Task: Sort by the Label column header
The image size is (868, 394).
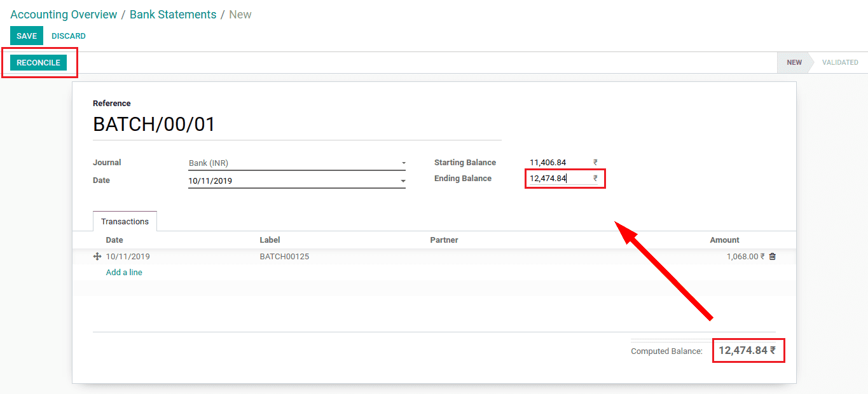Action: (x=270, y=240)
